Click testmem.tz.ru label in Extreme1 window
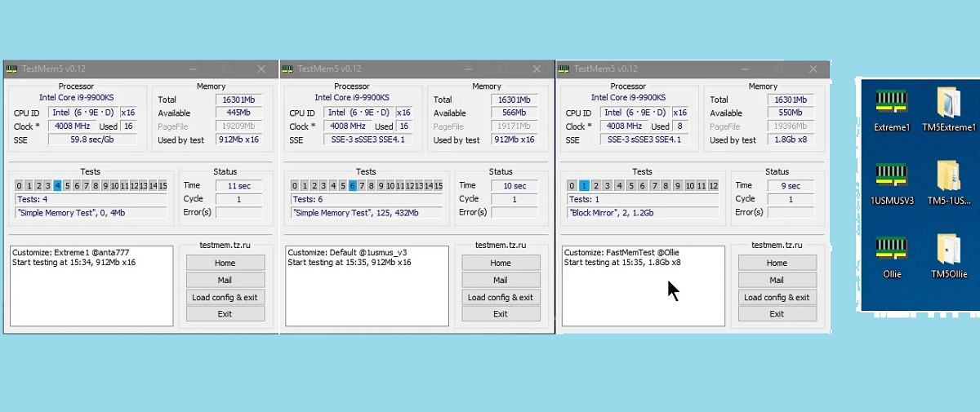 (x=225, y=245)
